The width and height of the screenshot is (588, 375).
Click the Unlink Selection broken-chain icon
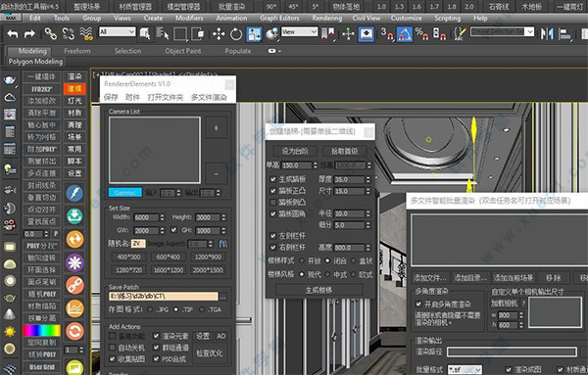click(x=69, y=34)
